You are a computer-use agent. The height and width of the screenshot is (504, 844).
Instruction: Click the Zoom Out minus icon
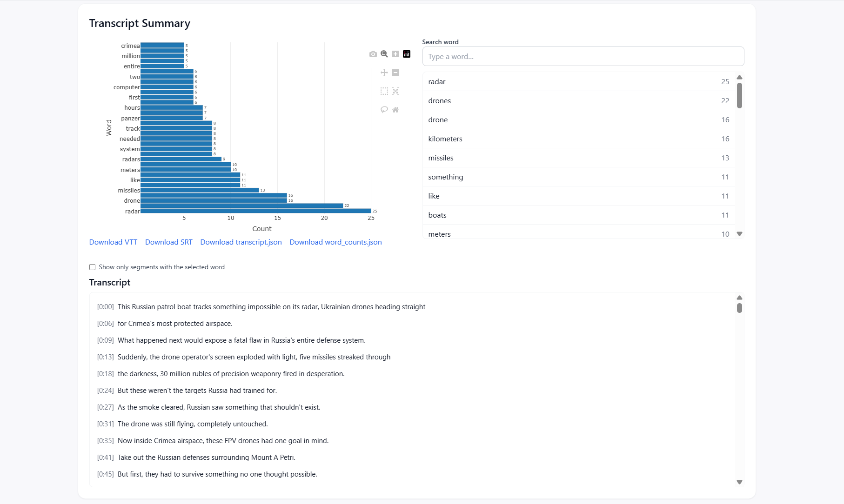395,73
